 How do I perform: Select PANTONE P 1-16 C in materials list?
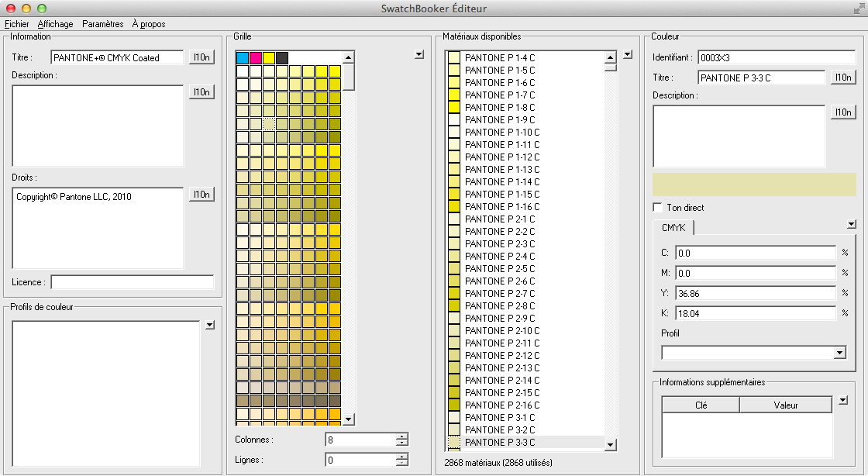[525, 206]
